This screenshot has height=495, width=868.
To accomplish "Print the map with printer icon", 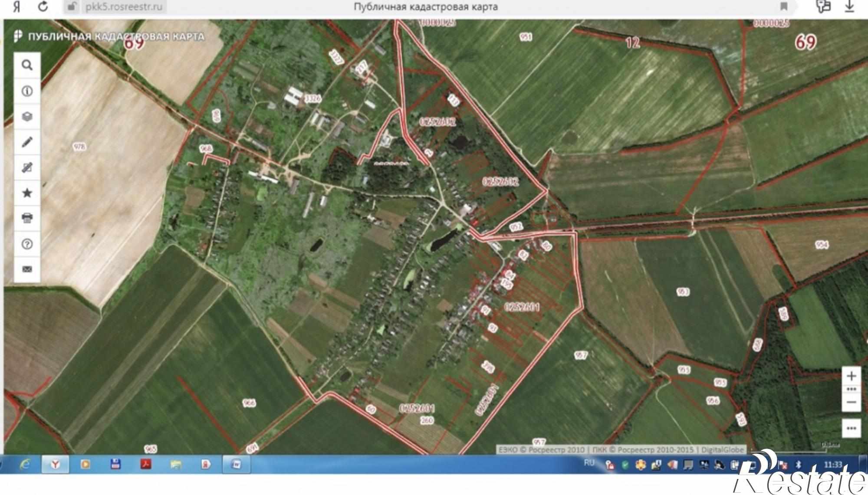I will click(27, 218).
